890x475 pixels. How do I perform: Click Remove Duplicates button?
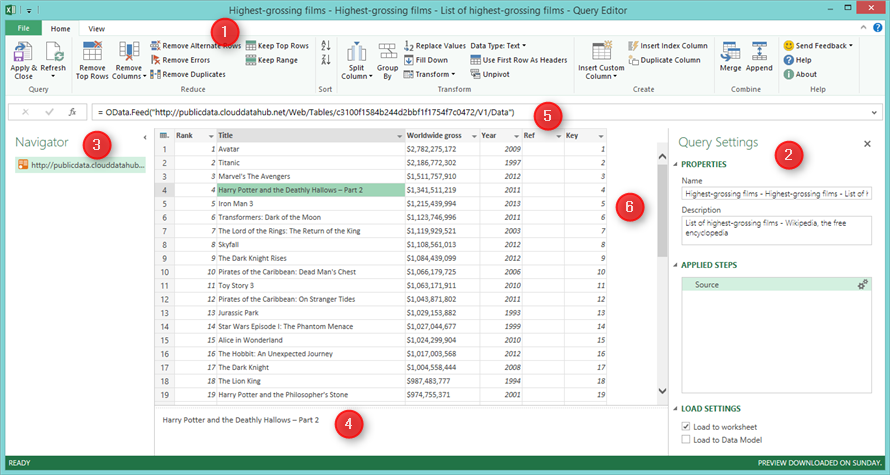(188, 74)
